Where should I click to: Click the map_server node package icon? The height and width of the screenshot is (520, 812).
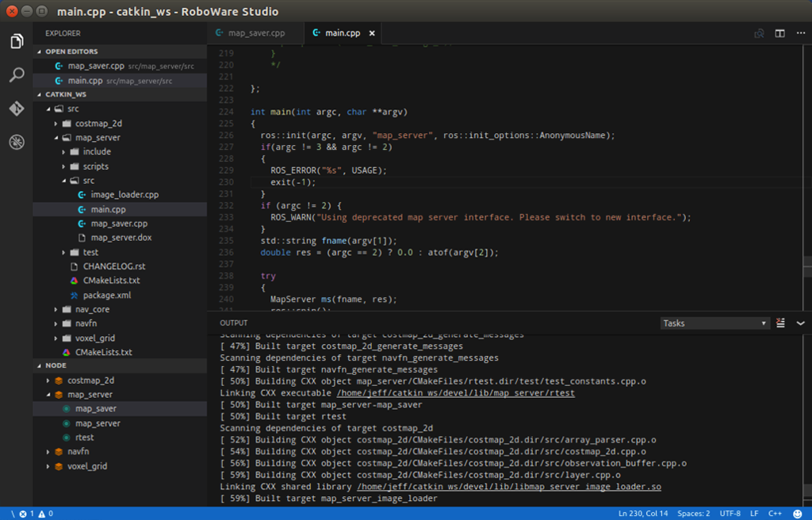(59, 395)
